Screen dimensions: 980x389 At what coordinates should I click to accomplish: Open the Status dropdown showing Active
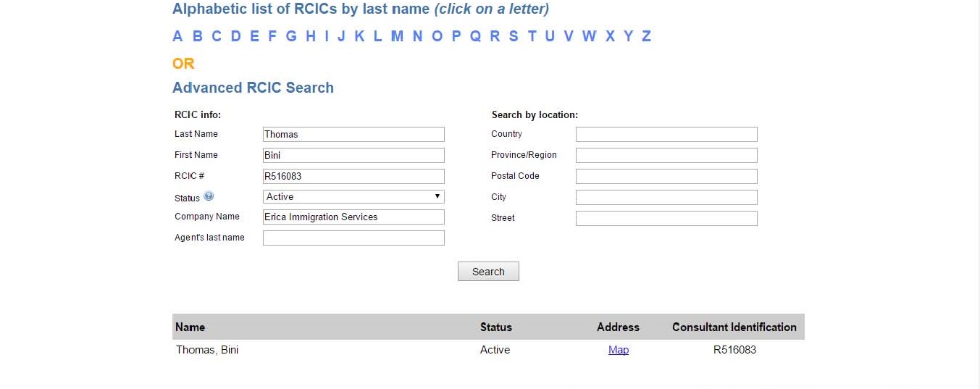tap(353, 196)
